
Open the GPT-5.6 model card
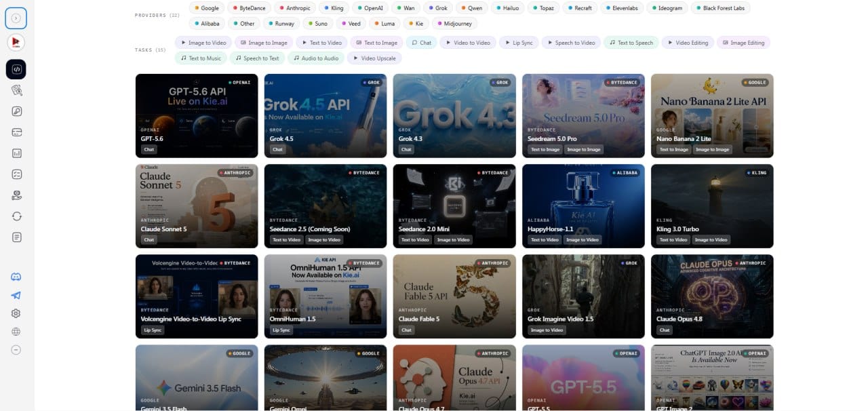pos(197,115)
